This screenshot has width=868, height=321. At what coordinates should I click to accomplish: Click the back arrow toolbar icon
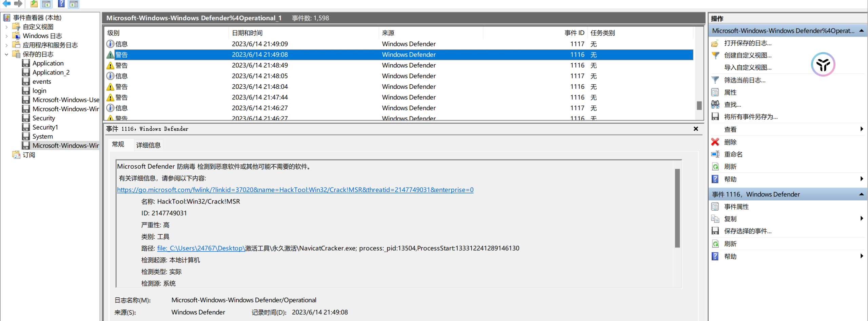pyautogui.click(x=6, y=4)
